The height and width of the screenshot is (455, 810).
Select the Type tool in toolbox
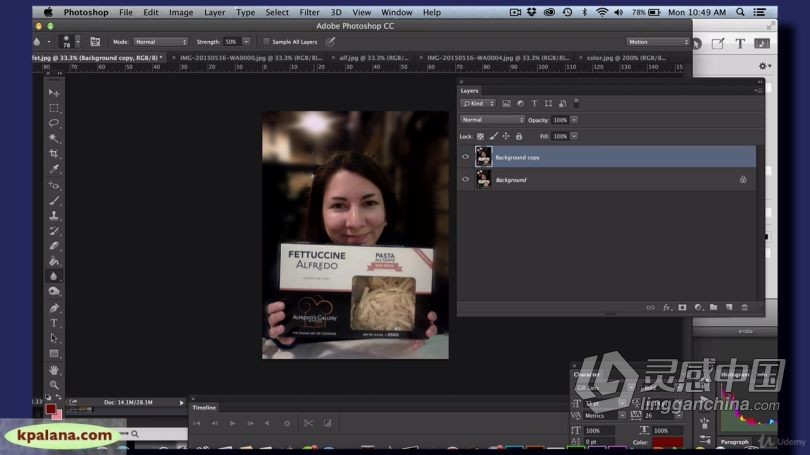coord(54,323)
